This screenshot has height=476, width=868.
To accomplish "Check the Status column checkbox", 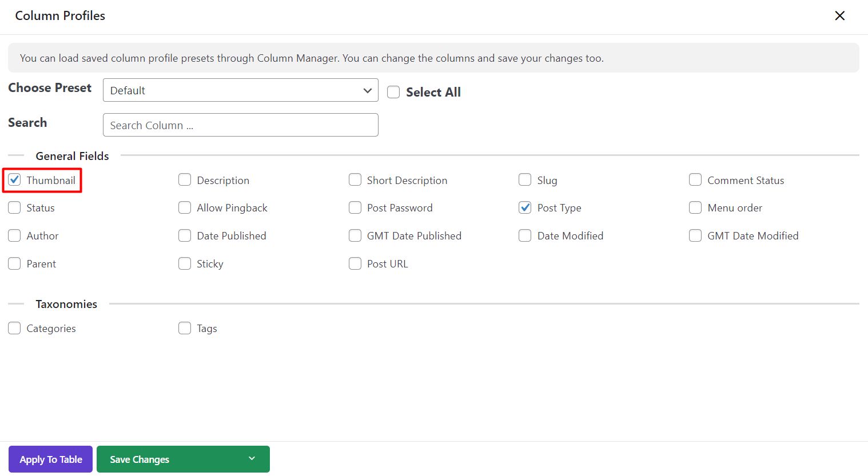I will click(14, 207).
